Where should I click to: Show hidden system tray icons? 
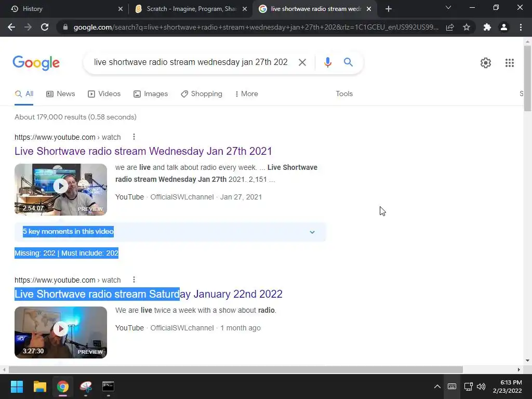pyautogui.click(x=437, y=387)
